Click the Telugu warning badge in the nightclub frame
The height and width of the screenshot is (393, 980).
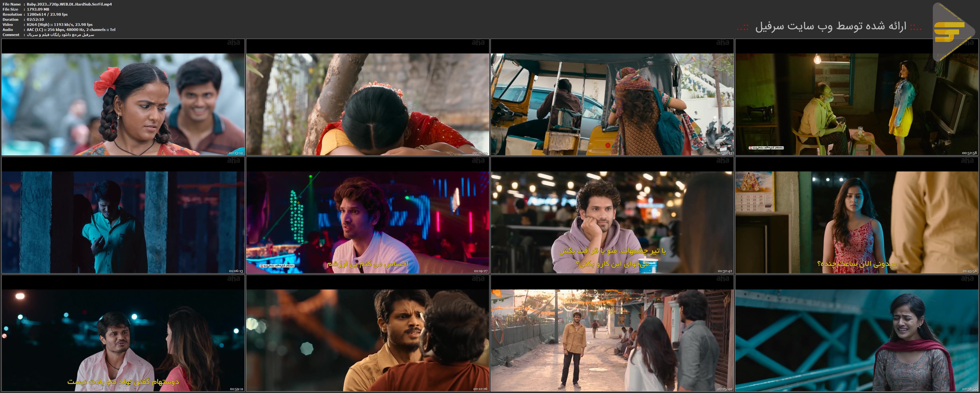(277, 266)
